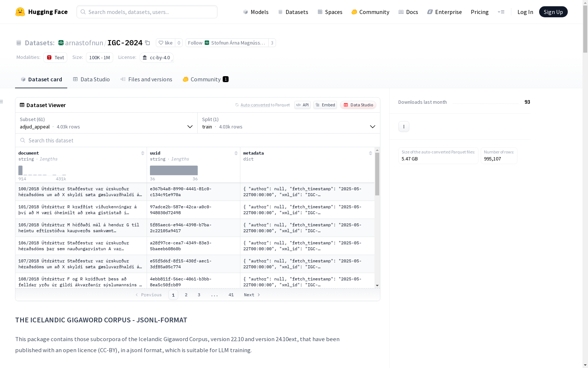The image size is (588, 368).
Task: Jump to page 41 of the table
Action: pos(231,295)
